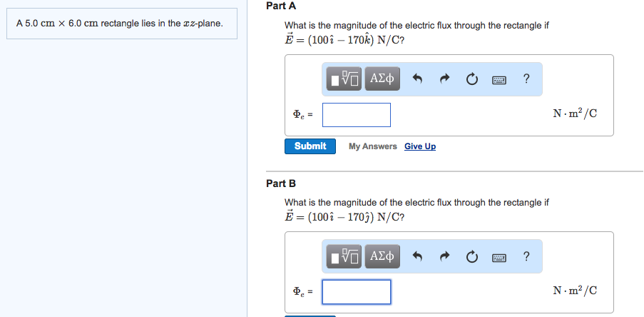This screenshot has width=644, height=317.
Task: Click Part A undo arrow
Action: [x=417, y=79]
